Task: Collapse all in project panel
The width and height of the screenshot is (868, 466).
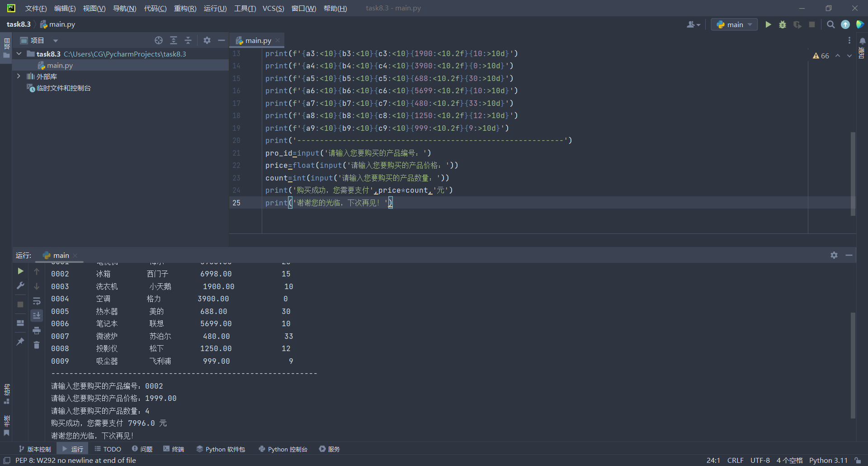Action: tap(188, 40)
